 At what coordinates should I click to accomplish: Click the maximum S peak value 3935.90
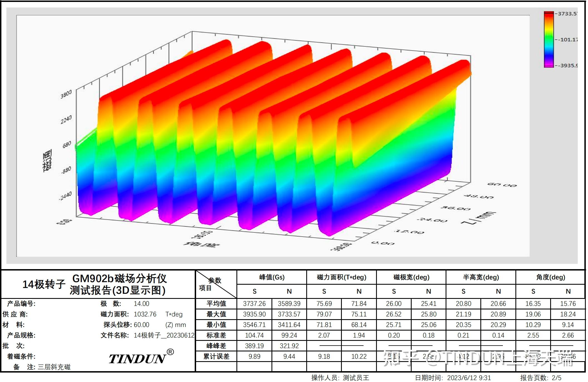coord(254,314)
